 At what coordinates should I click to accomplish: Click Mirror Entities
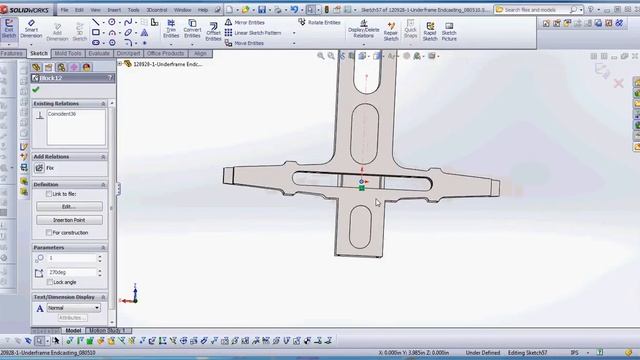pyautogui.click(x=245, y=22)
